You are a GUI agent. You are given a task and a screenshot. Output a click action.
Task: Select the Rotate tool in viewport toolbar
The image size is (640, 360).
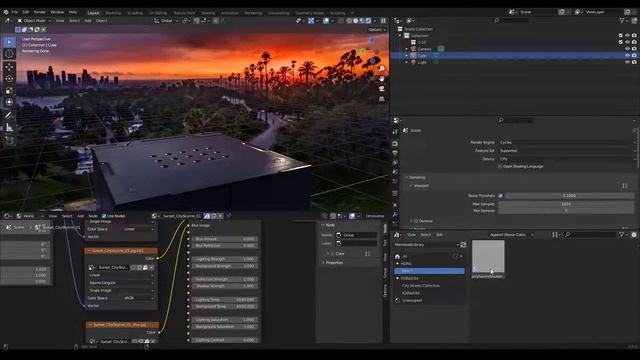tap(9, 78)
